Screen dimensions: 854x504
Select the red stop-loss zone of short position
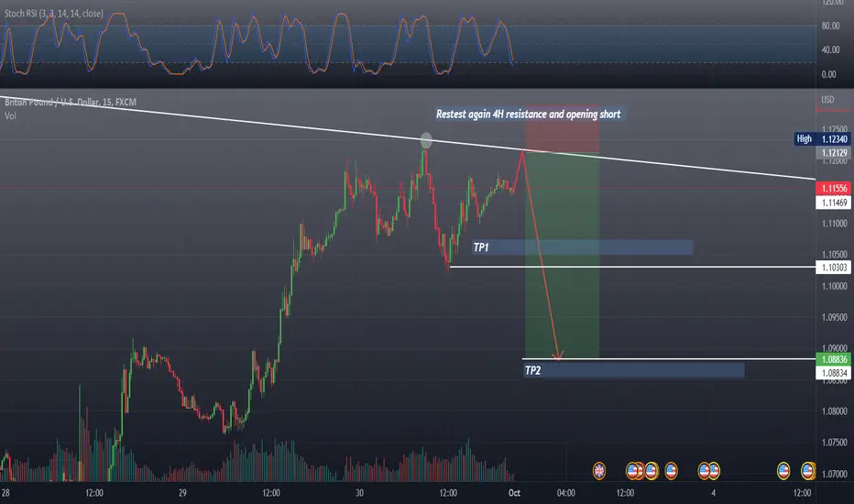562,130
